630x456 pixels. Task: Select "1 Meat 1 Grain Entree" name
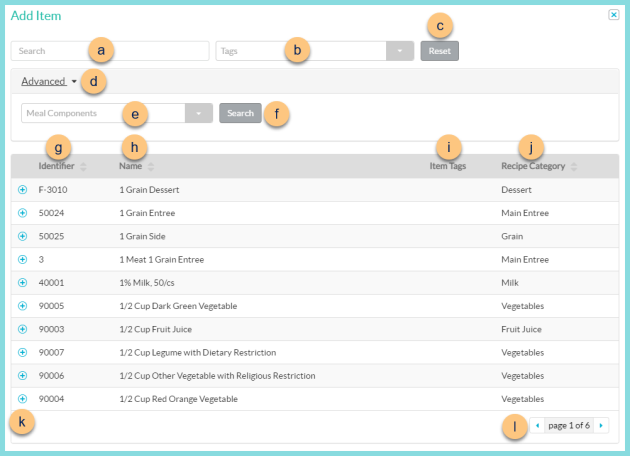click(162, 260)
